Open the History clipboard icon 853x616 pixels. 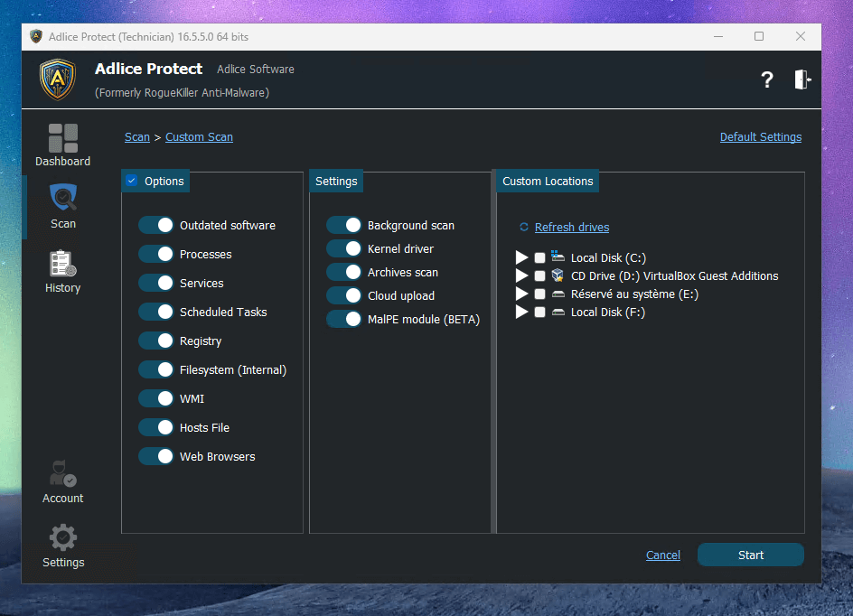[62, 263]
